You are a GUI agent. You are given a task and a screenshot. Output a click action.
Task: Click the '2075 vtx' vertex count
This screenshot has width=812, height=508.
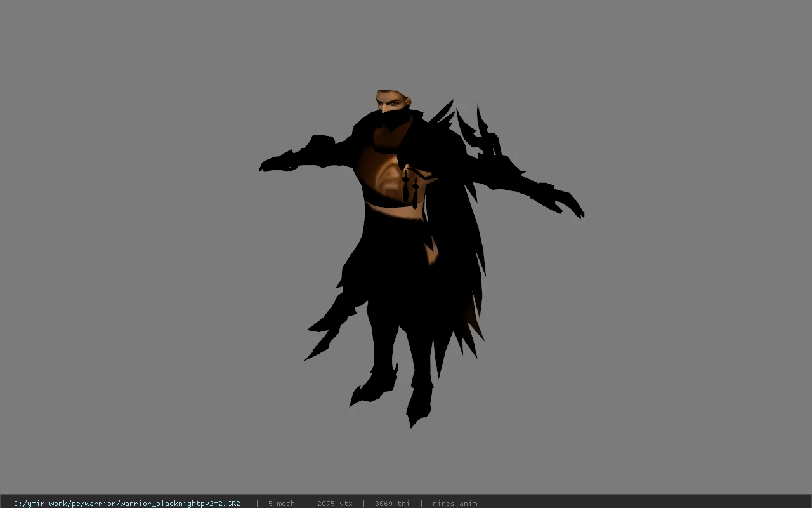(x=334, y=504)
